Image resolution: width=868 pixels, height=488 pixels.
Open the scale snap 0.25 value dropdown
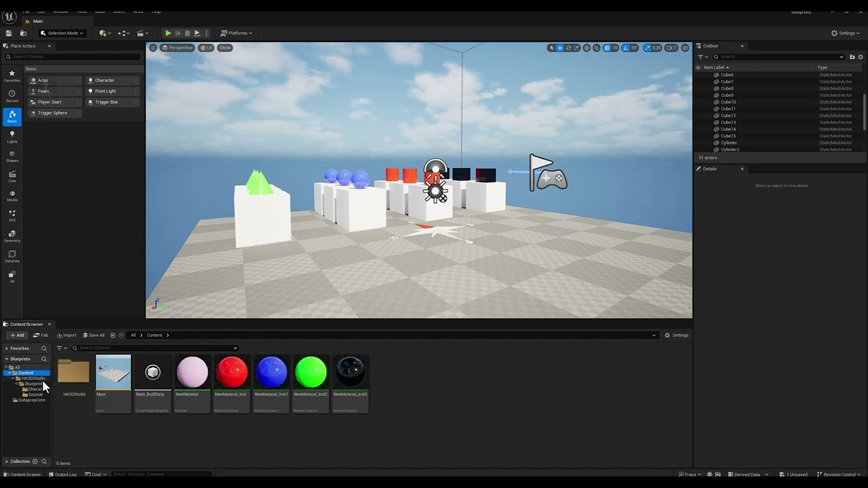point(656,48)
